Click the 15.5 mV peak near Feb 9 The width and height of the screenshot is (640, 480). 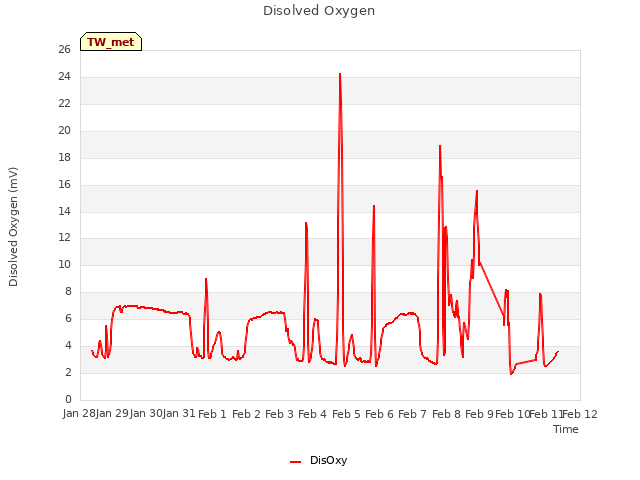[477, 191]
